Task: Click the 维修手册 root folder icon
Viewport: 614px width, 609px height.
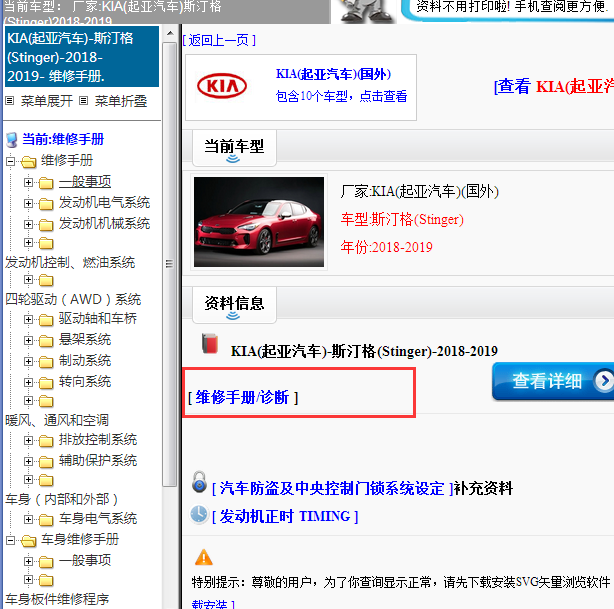Action: click(x=29, y=161)
